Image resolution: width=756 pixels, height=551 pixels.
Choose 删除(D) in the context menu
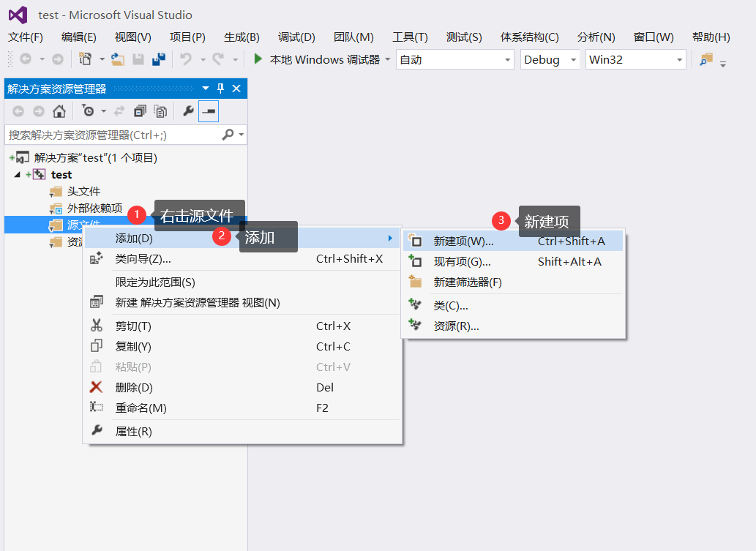click(x=243, y=388)
